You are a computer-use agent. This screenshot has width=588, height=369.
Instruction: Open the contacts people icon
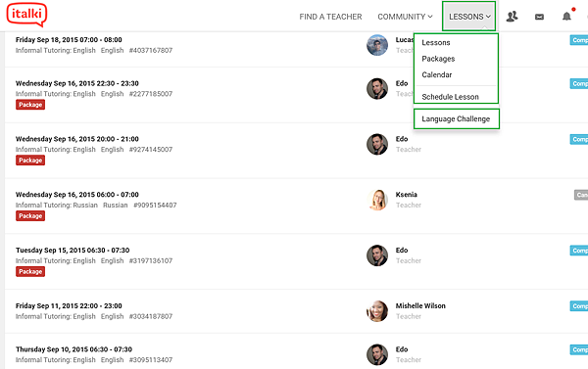512,17
